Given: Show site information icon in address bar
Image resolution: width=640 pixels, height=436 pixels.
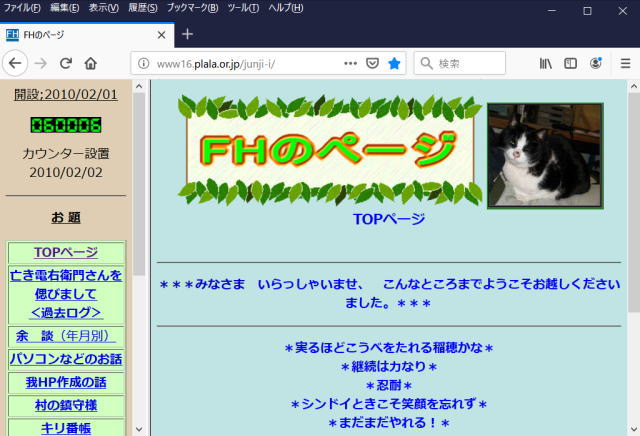Looking at the screenshot, I should 143,63.
